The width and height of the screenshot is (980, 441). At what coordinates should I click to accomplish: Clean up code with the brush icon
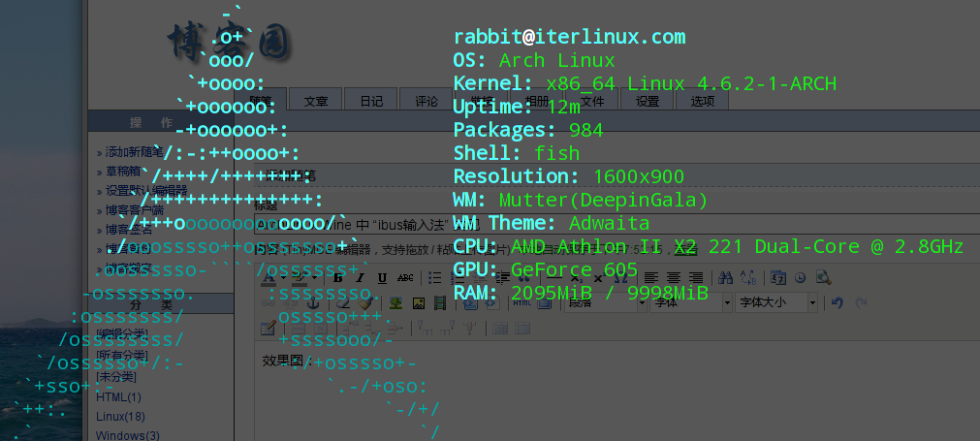pos(365,303)
